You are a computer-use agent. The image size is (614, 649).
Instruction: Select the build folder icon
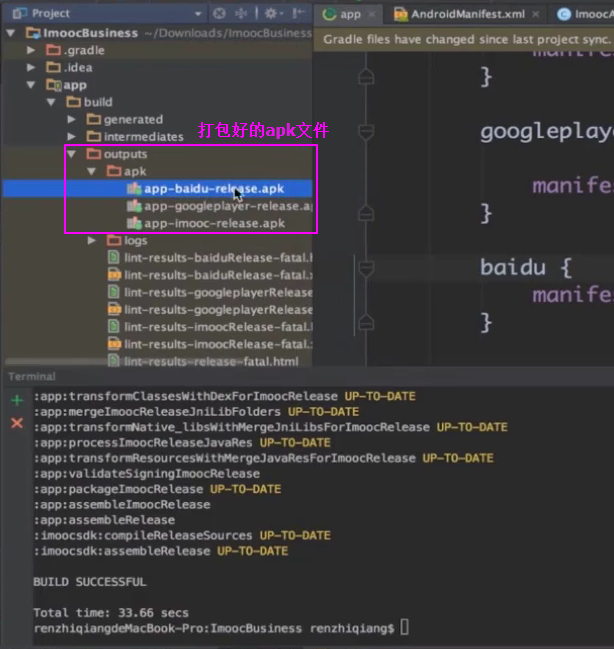[74, 102]
